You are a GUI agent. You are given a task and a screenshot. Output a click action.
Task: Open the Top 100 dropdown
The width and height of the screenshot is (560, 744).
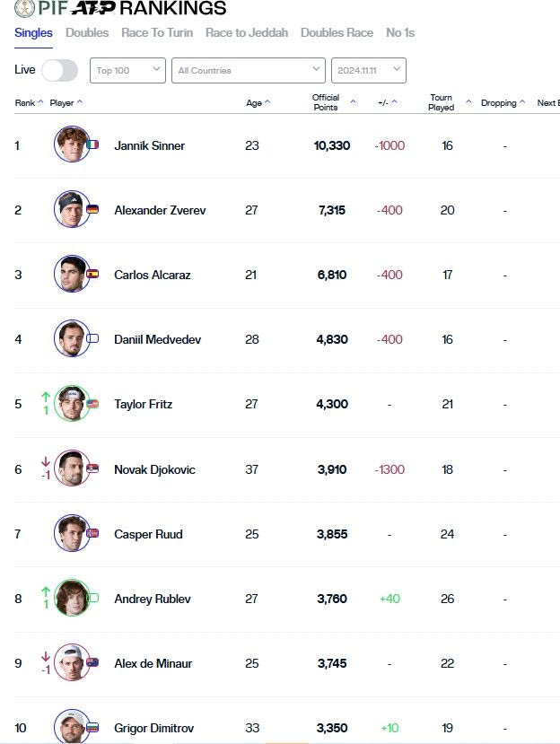127,70
